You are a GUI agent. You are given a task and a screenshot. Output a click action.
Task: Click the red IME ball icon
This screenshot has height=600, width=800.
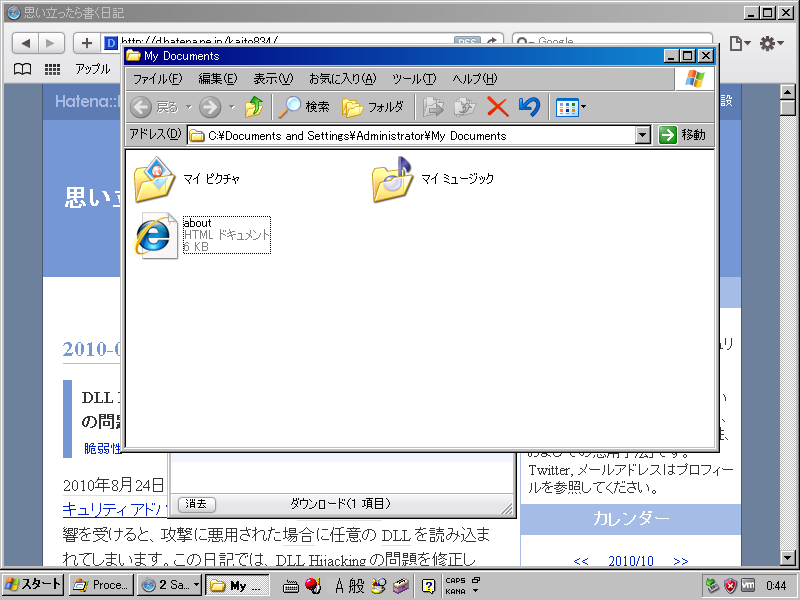pyautogui.click(x=313, y=586)
